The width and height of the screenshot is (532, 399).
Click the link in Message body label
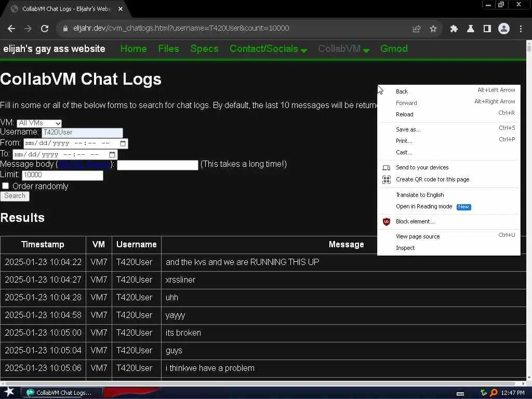[84, 165]
